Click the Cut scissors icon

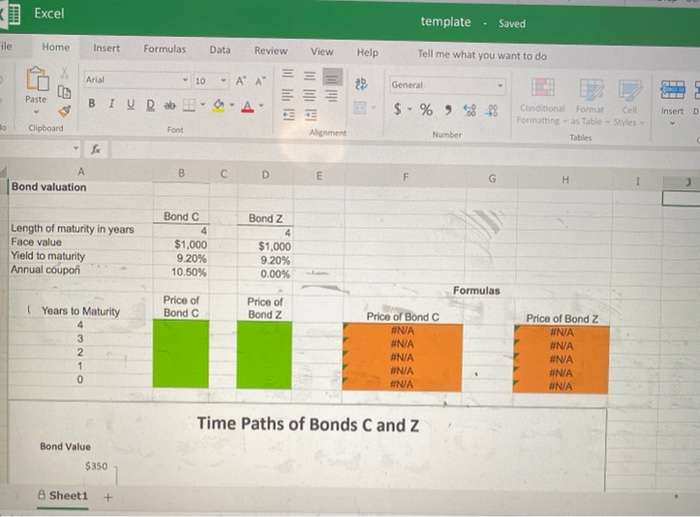tap(65, 73)
